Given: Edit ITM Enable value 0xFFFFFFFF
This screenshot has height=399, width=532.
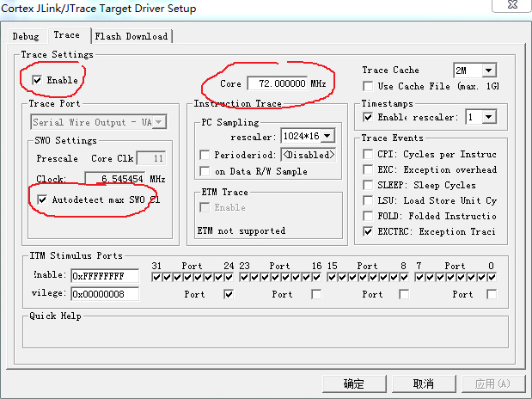Looking at the screenshot, I should [105, 276].
